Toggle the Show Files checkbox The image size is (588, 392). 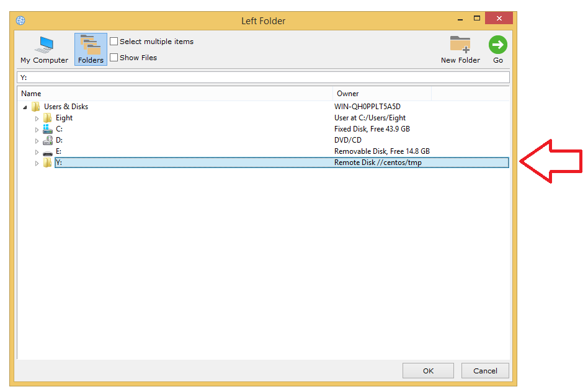[114, 58]
